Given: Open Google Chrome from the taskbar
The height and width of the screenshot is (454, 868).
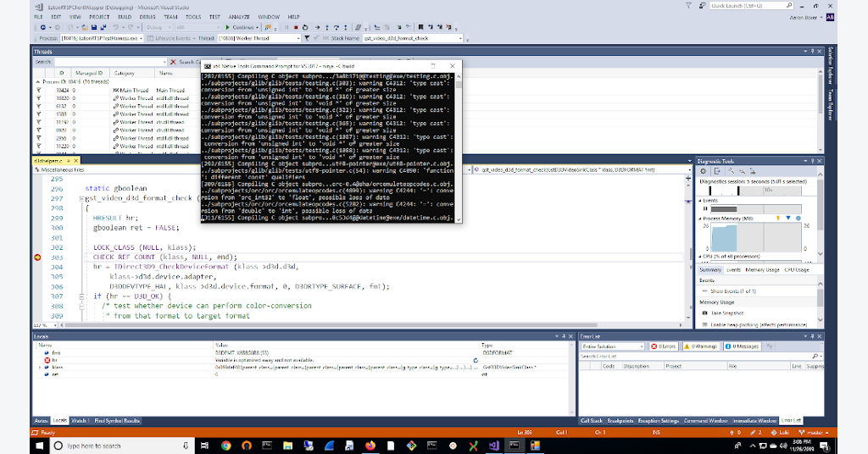Looking at the screenshot, I should coord(225,446).
